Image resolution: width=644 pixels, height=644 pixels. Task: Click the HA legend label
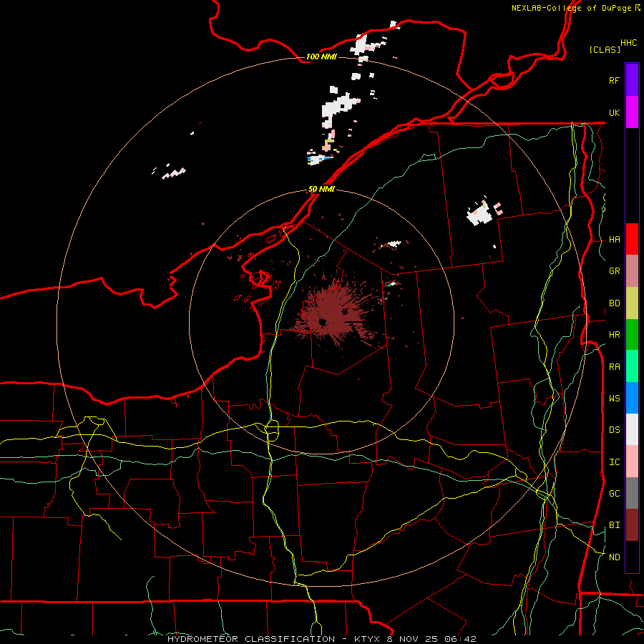click(x=614, y=240)
